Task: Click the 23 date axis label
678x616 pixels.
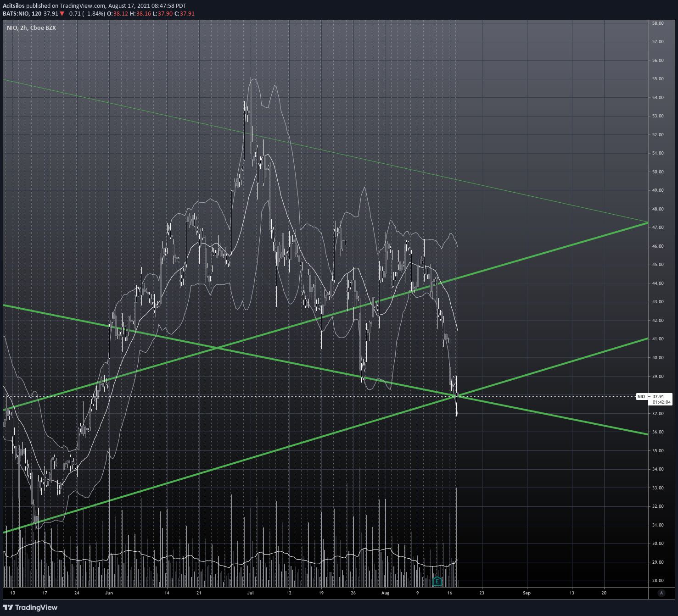Action: [482, 593]
